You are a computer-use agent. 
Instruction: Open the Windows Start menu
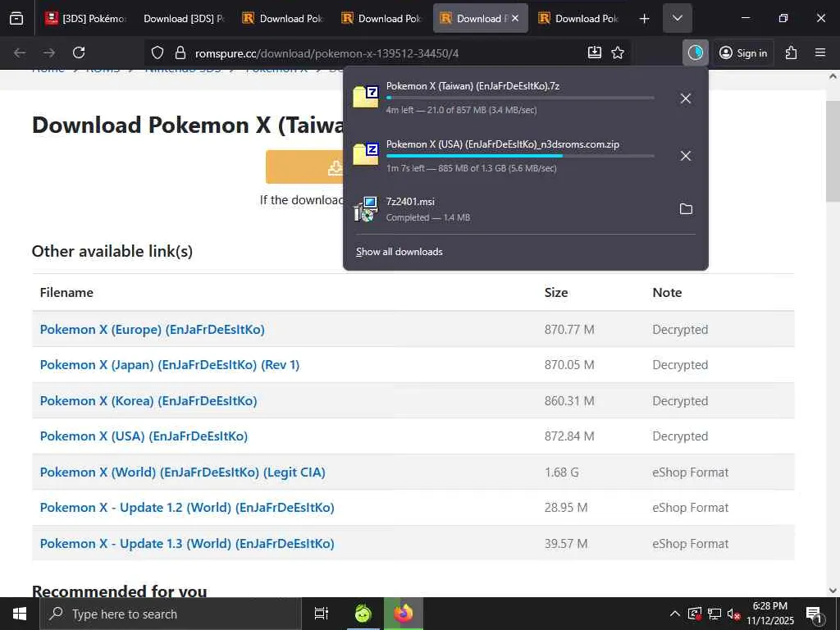coord(20,614)
